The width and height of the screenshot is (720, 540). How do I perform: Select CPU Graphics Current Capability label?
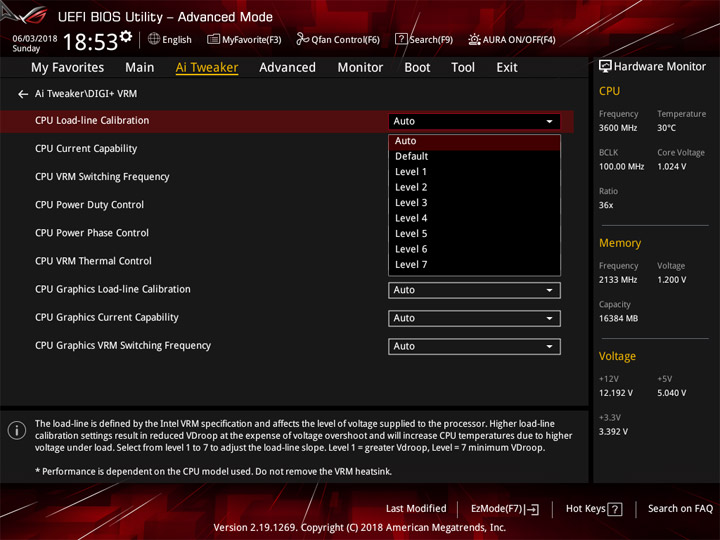(x=107, y=317)
